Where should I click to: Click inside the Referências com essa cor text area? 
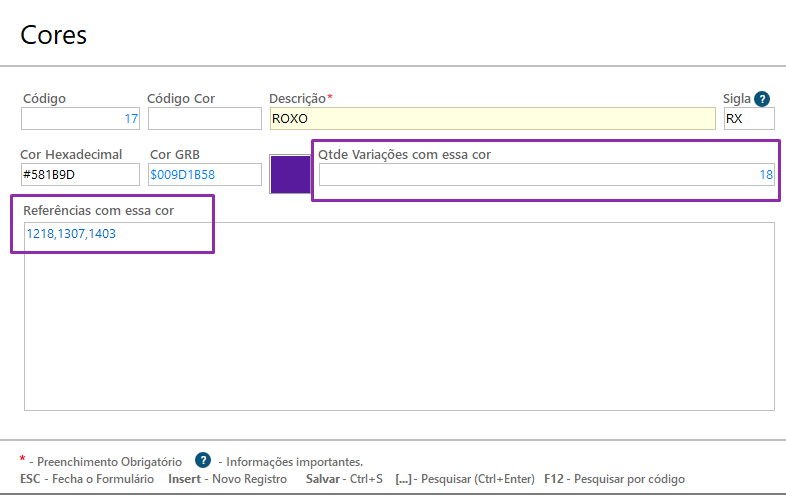[399, 320]
